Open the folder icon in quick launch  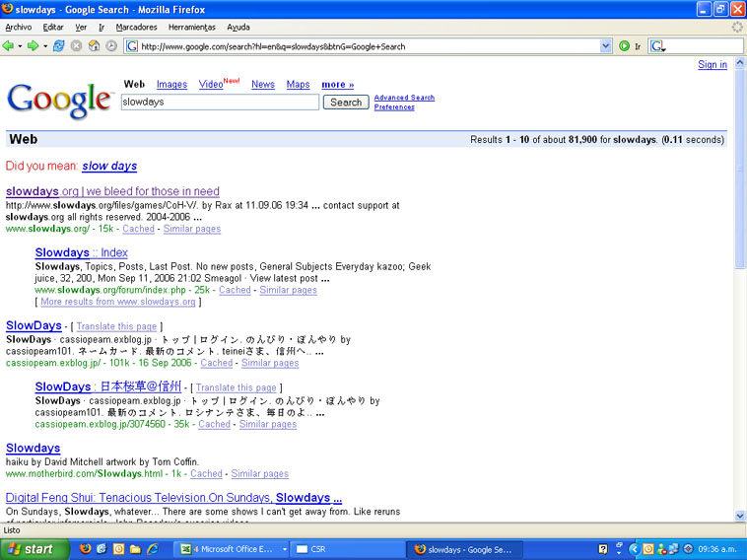(135, 549)
